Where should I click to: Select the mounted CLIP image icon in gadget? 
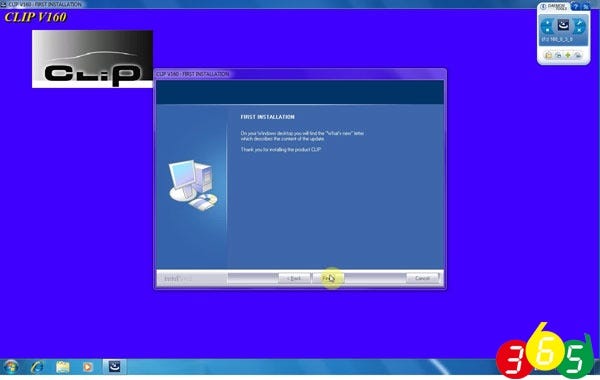coord(563,25)
